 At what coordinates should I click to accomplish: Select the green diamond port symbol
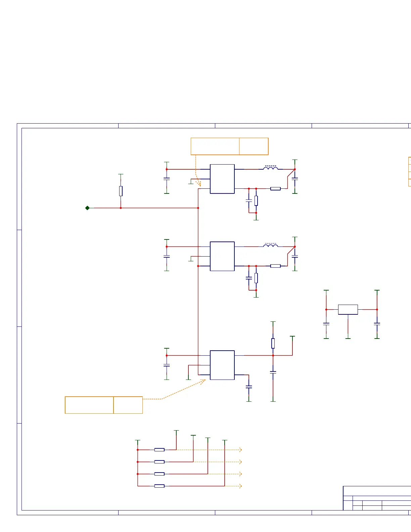click(87, 208)
